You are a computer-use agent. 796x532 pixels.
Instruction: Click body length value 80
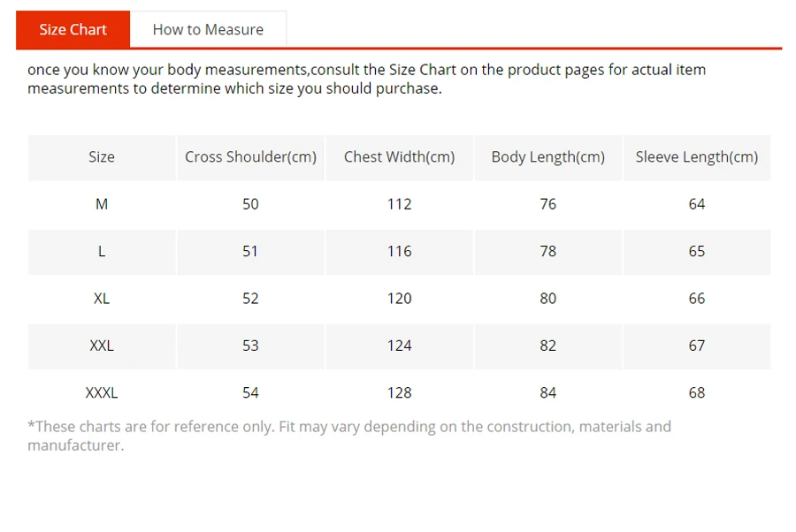click(548, 299)
